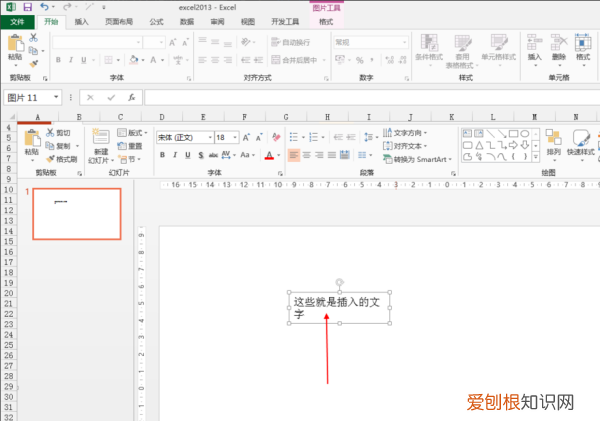
Task: Toggle Excel Center horizontal alignment
Action: (x=215, y=60)
